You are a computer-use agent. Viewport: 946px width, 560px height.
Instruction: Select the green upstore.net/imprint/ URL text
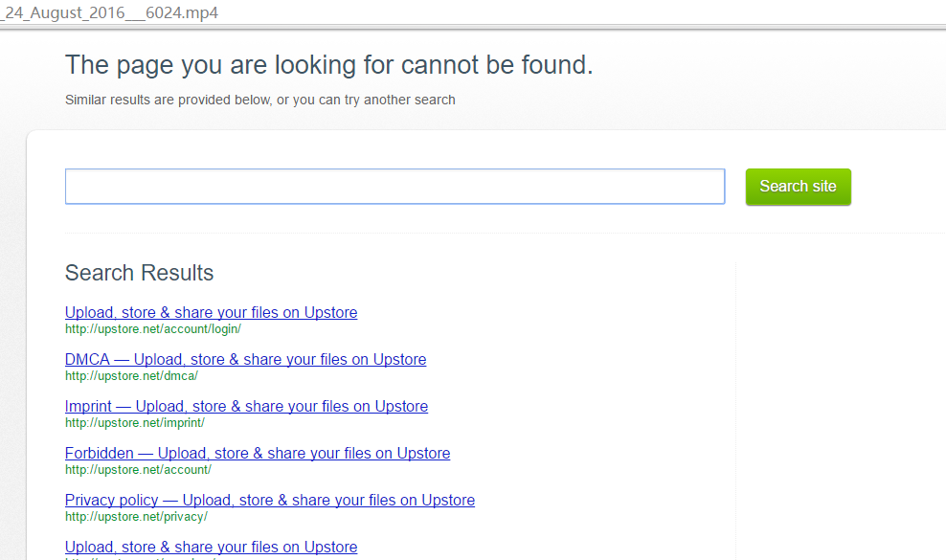pyautogui.click(x=135, y=423)
